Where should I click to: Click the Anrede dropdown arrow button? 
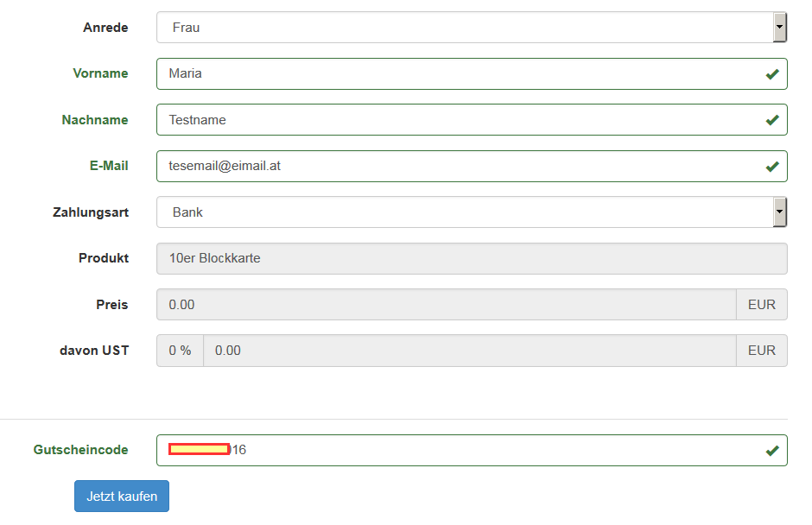[780, 28]
